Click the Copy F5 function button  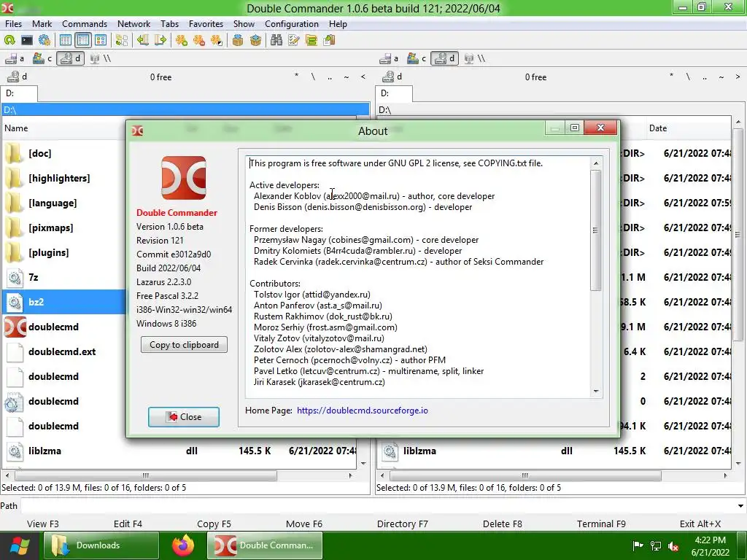214,524
